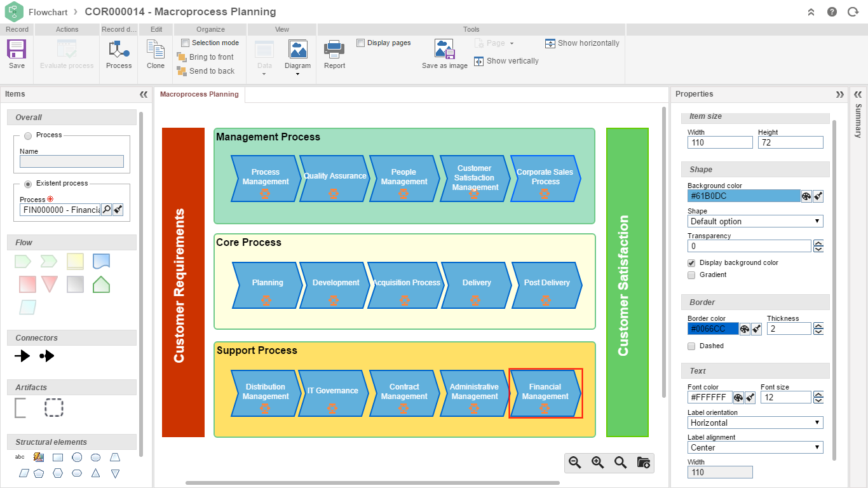Image resolution: width=868 pixels, height=488 pixels.
Task: Pick the yellow rectangle flow shape
Action: [75, 261]
